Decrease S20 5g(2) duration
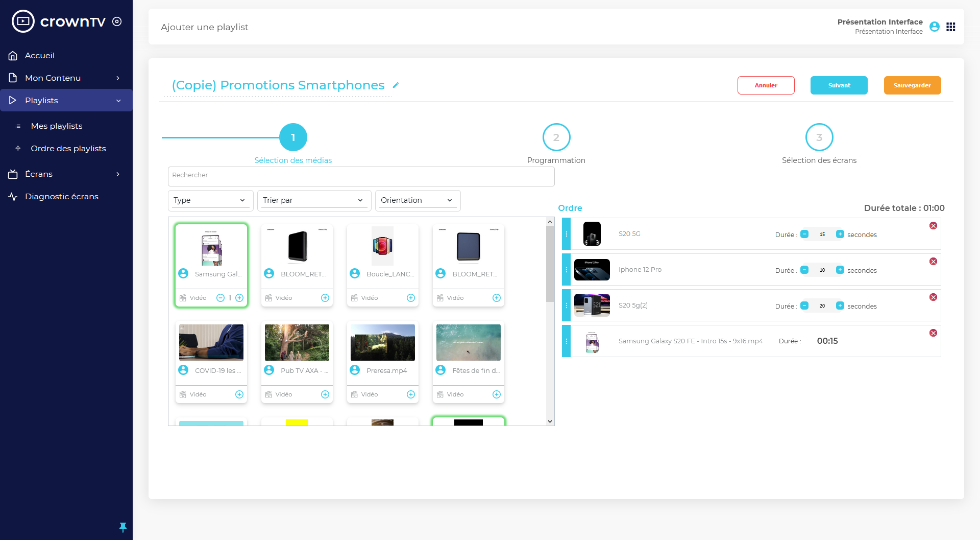This screenshot has width=980, height=540. click(804, 306)
